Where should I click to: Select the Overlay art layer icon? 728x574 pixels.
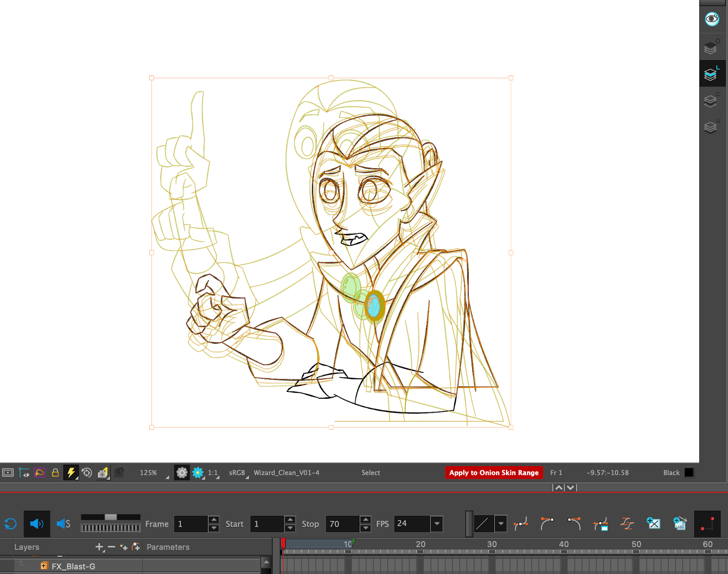click(711, 47)
